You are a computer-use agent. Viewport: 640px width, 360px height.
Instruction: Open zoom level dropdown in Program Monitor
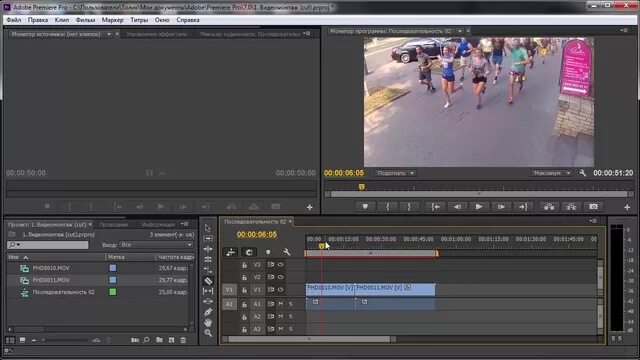click(x=395, y=173)
